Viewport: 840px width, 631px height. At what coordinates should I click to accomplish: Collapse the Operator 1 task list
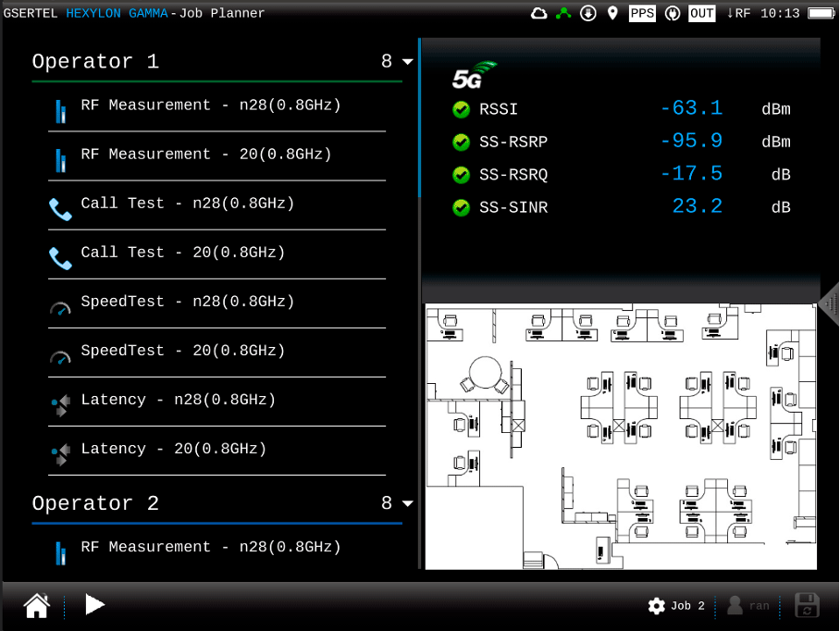408,62
